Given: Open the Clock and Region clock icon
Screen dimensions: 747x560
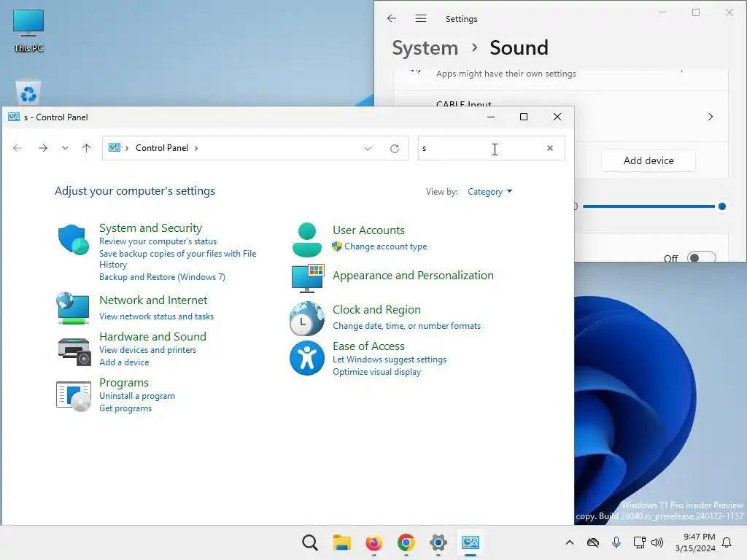Looking at the screenshot, I should point(307,318).
